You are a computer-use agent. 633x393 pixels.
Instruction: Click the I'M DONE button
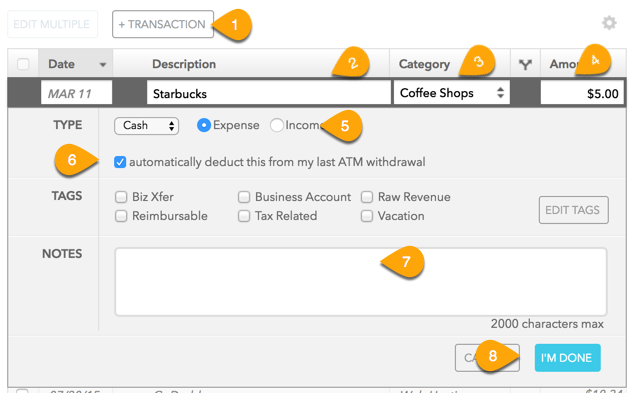tap(568, 358)
